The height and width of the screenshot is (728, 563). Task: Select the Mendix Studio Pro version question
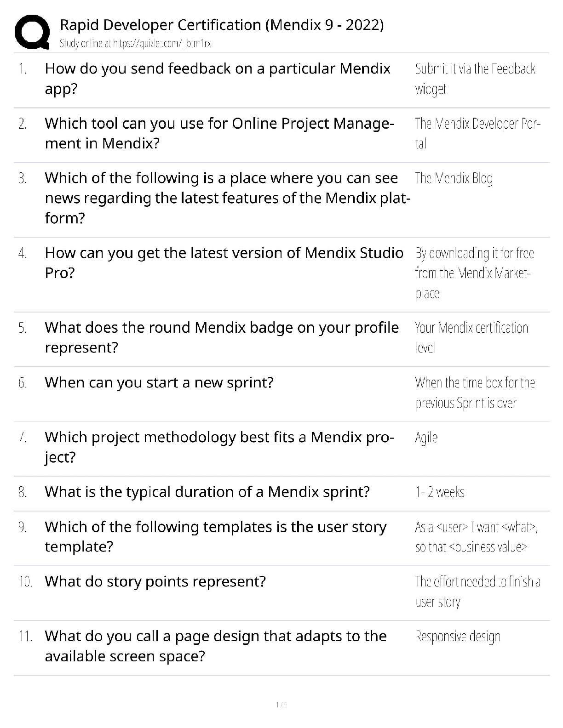(224, 263)
